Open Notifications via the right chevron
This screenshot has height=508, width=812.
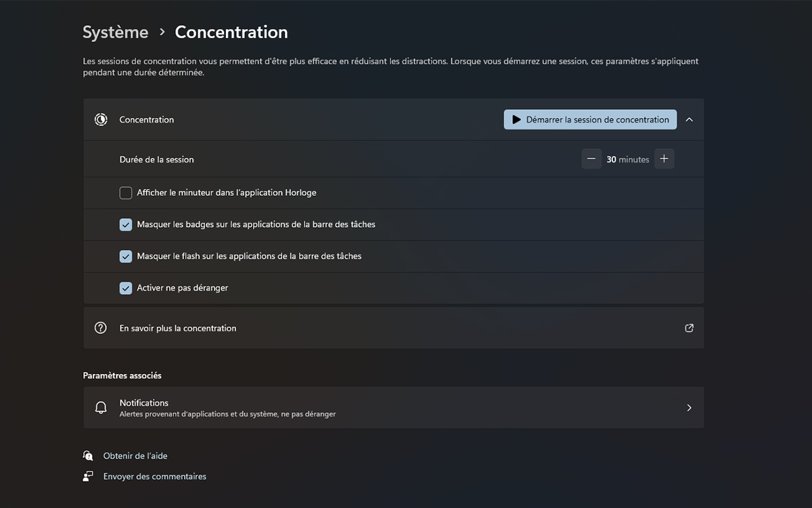pyautogui.click(x=689, y=408)
